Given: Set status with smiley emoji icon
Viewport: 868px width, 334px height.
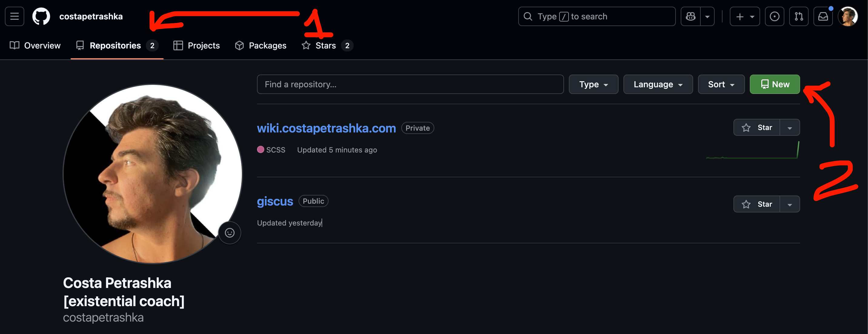Looking at the screenshot, I should (x=229, y=232).
